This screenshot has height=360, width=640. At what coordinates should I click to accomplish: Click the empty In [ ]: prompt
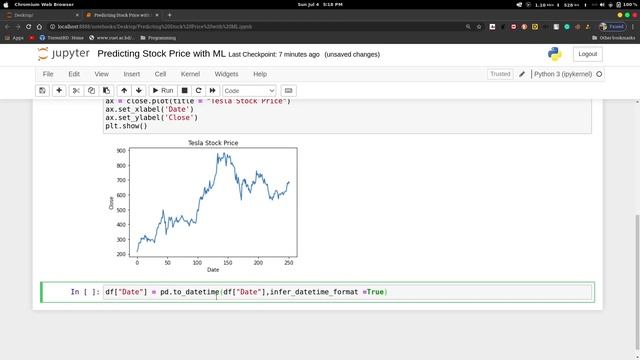point(85,292)
